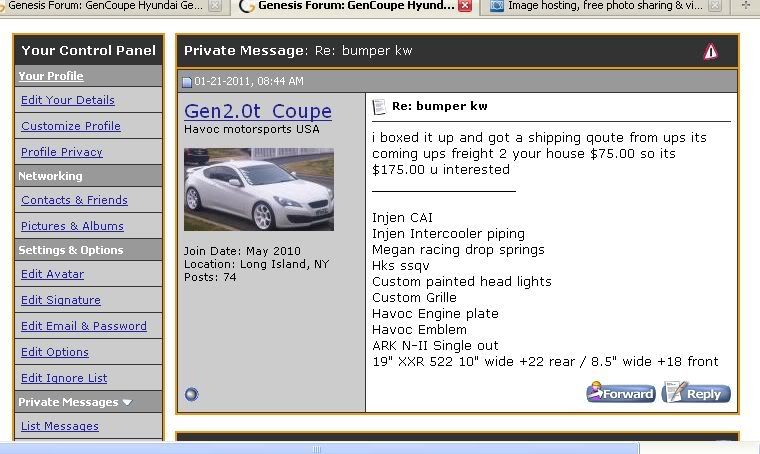Click the Forward button

coord(621,393)
